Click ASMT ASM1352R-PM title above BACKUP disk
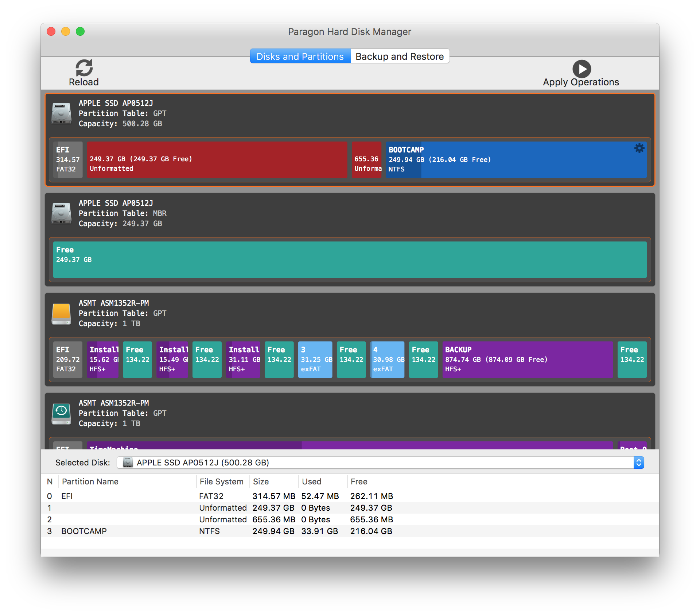700x615 pixels. [114, 303]
